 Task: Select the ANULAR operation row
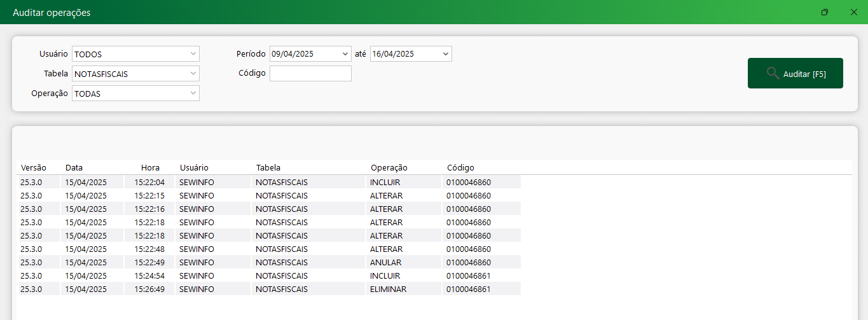(x=385, y=263)
